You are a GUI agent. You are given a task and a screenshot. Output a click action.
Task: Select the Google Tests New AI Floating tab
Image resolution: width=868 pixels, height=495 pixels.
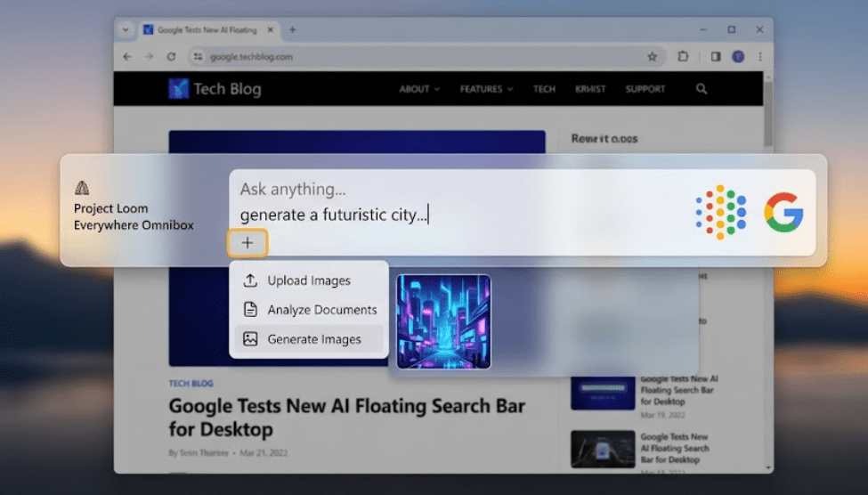tap(207, 30)
